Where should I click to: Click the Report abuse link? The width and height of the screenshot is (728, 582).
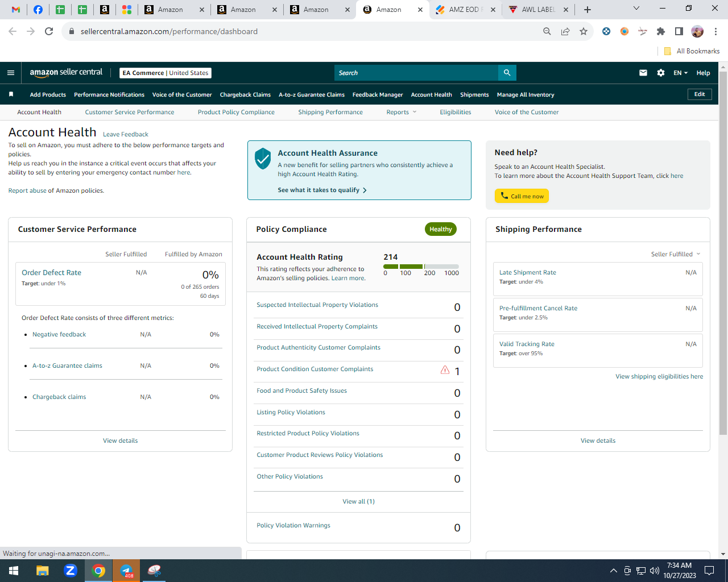point(27,190)
